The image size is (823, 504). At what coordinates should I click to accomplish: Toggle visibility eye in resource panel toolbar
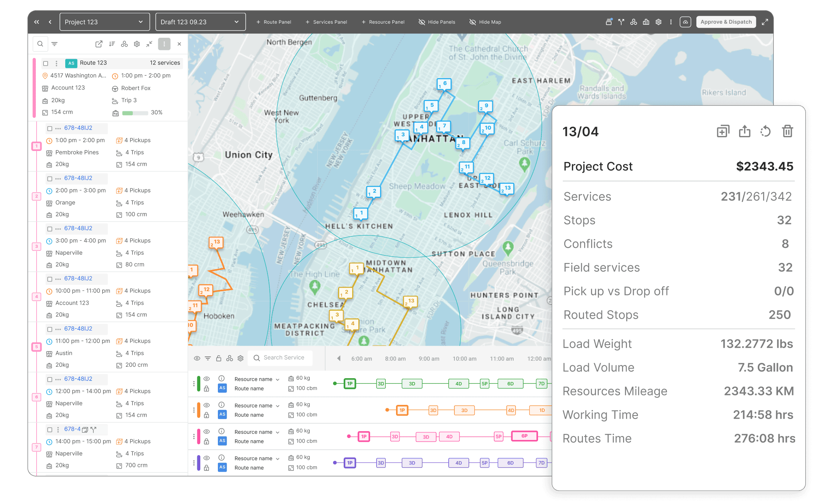[197, 358]
